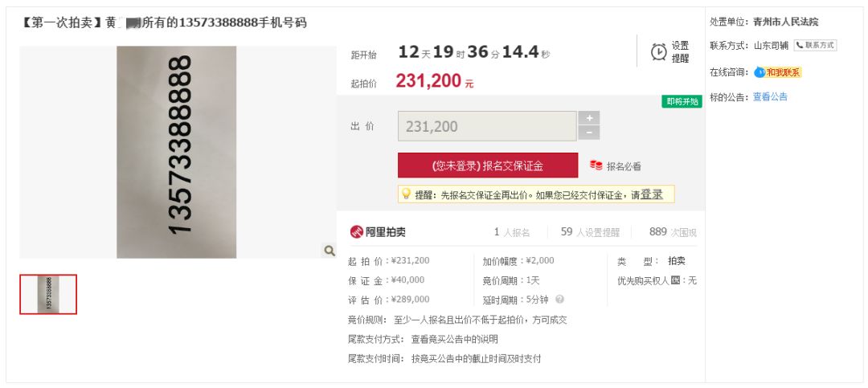The width and height of the screenshot is (868, 388).
Task: Click the 设置提醒 reminder text
Action: (x=680, y=52)
